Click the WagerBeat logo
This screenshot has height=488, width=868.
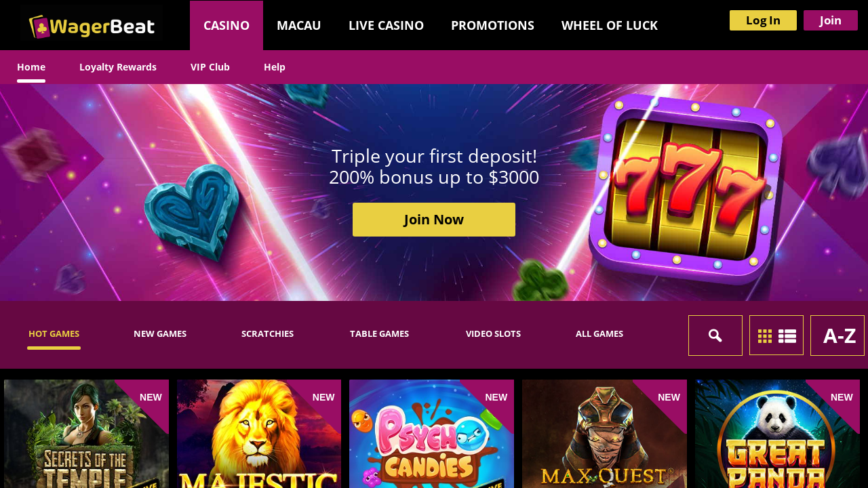tap(92, 26)
